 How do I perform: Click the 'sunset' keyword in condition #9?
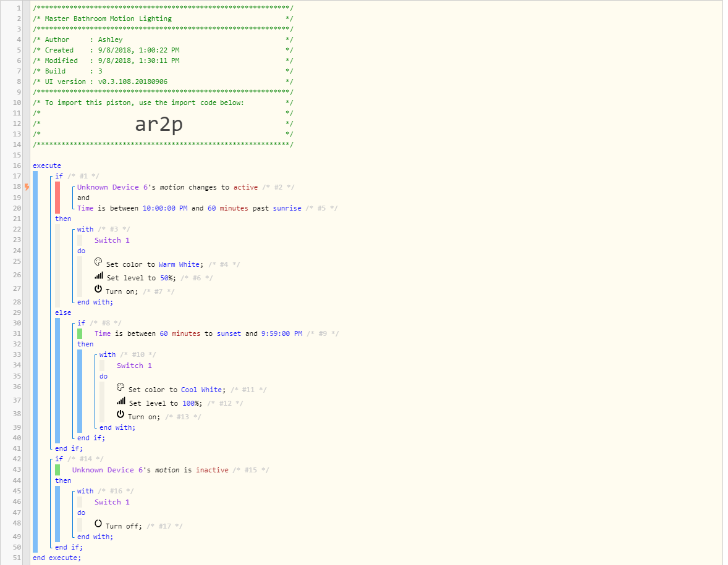point(229,333)
